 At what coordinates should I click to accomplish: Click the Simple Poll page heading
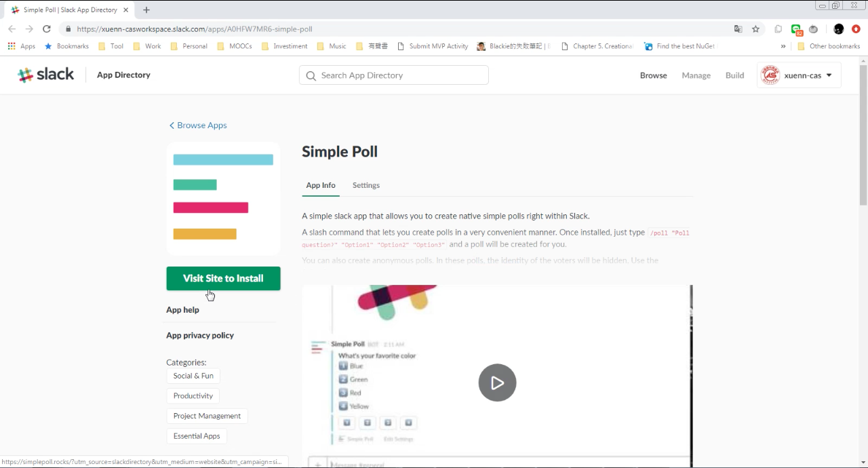tap(340, 152)
